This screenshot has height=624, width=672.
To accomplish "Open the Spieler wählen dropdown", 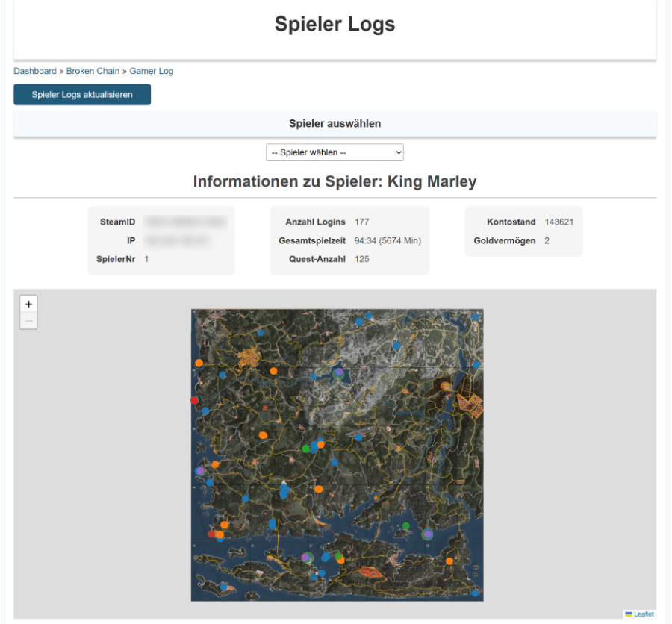I will pos(335,152).
